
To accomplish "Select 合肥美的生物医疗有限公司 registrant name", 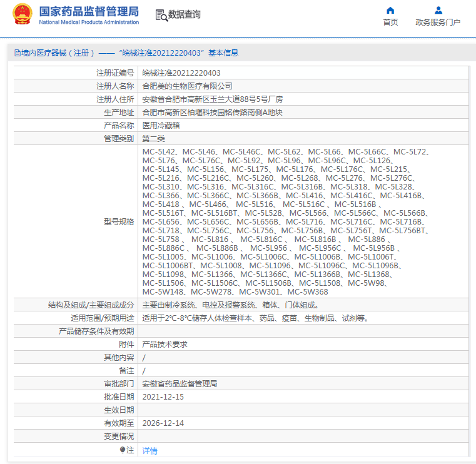I will 187,86.
